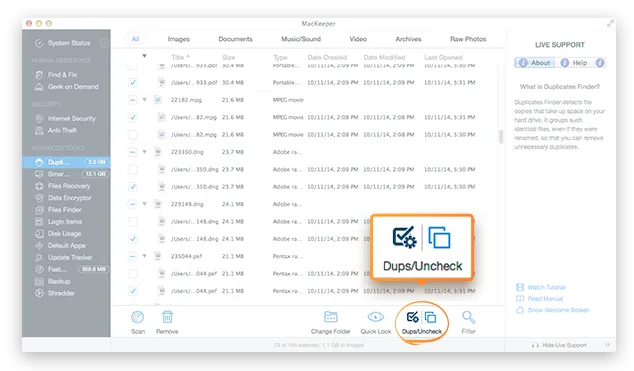The width and height of the screenshot is (634, 371).
Task: Switch to the Archives tab
Action: click(x=408, y=39)
